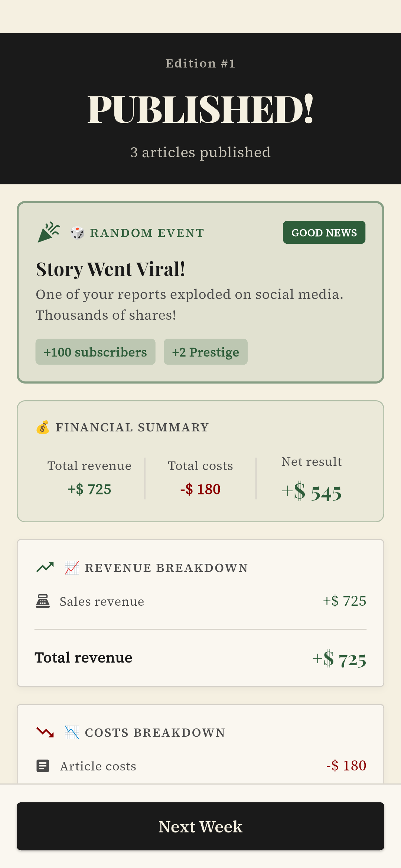Click the cash register sales icon
401x868 pixels.
[x=43, y=601]
